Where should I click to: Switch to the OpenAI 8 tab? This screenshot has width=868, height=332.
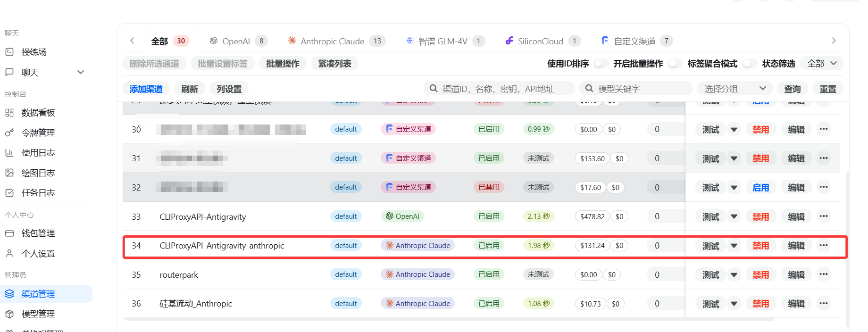[238, 41]
